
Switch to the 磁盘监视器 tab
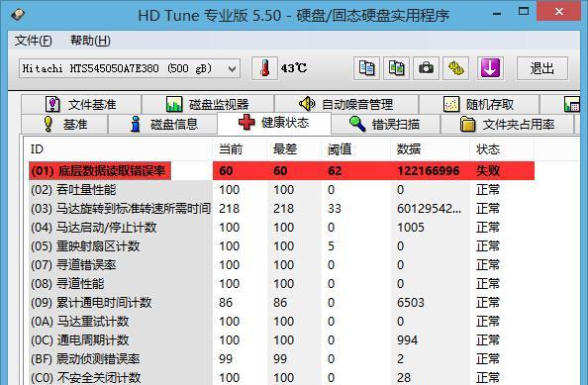point(208,104)
